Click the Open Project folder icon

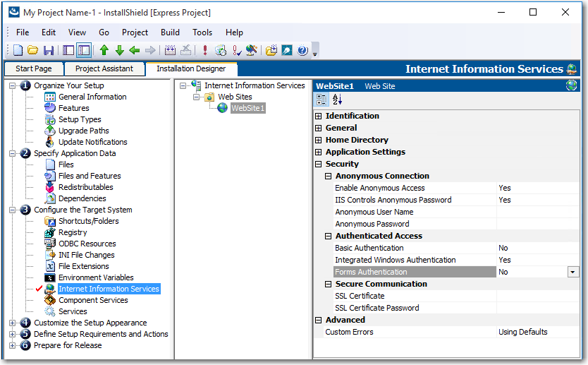[33, 50]
